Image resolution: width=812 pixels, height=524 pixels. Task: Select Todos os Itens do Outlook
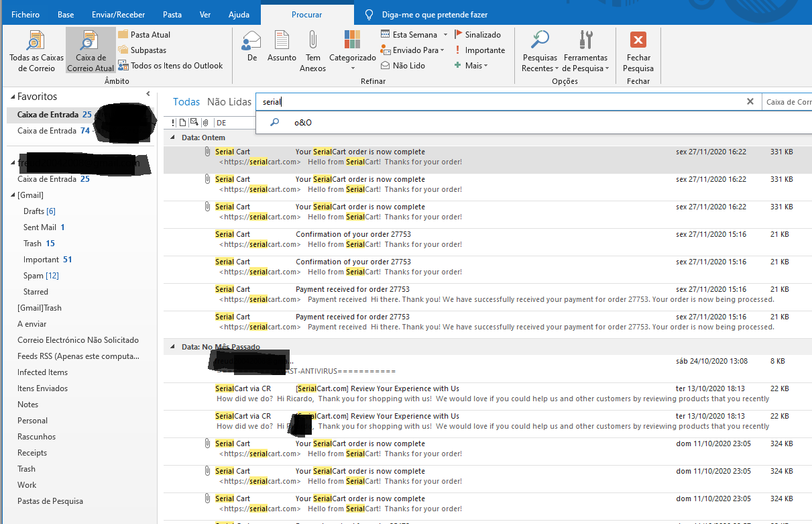tap(170, 66)
